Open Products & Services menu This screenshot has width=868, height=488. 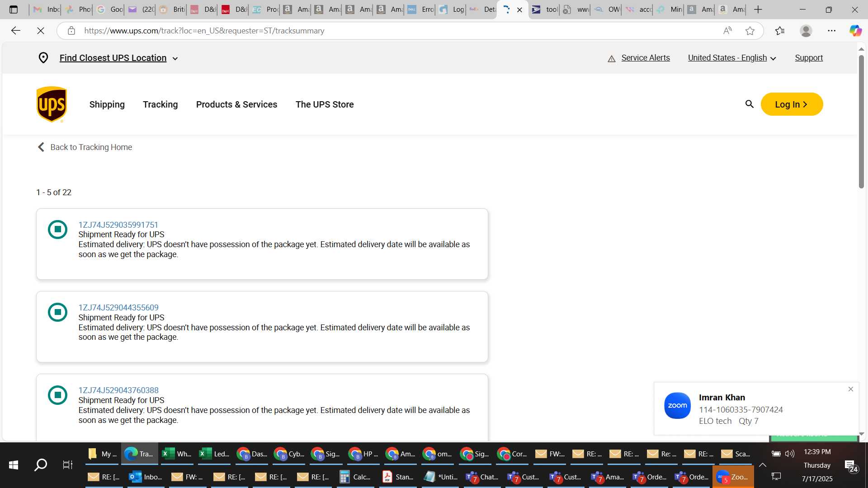click(237, 104)
